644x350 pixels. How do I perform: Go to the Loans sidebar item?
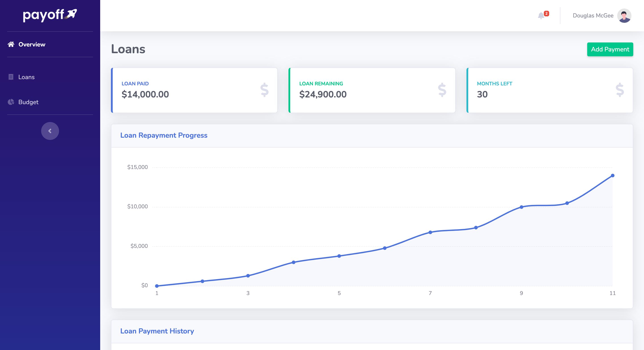(27, 77)
